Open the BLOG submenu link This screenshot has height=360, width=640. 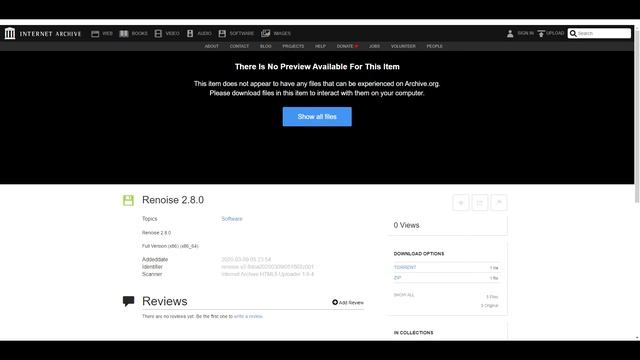click(x=266, y=46)
